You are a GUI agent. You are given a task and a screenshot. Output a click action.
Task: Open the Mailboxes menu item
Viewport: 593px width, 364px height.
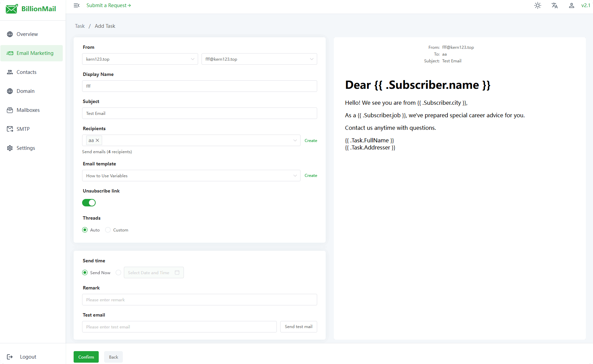point(28,110)
